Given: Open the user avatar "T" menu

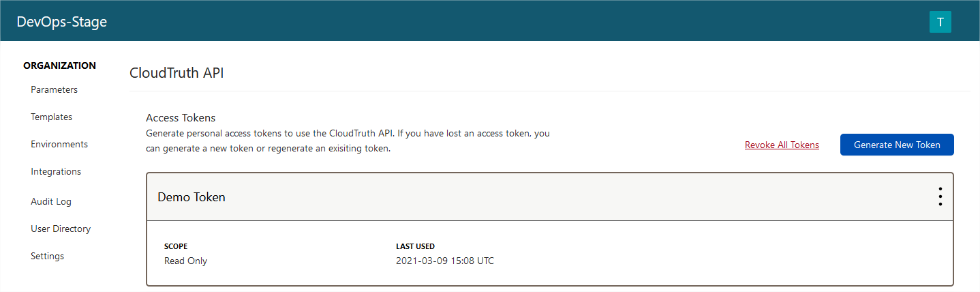Looking at the screenshot, I should (940, 22).
